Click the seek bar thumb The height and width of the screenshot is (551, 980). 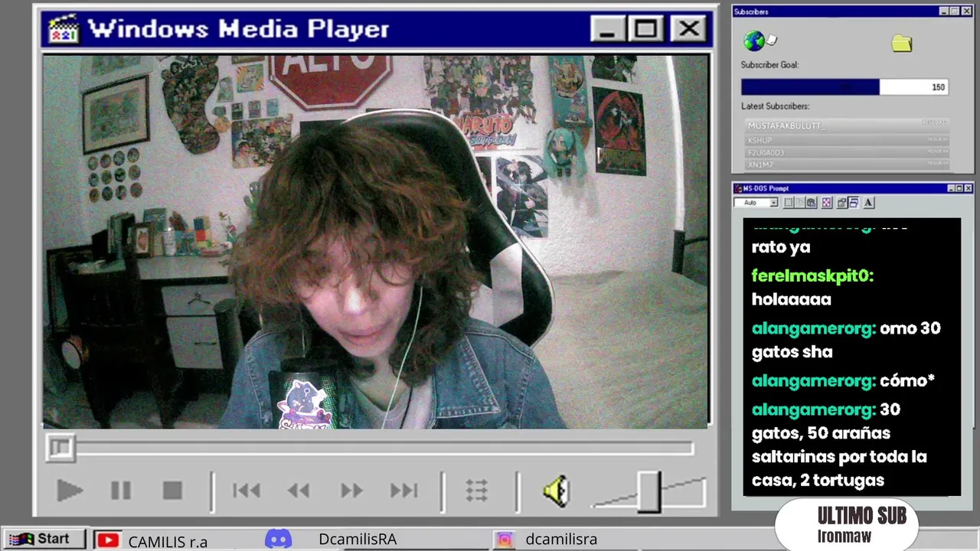tap(60, 448)
